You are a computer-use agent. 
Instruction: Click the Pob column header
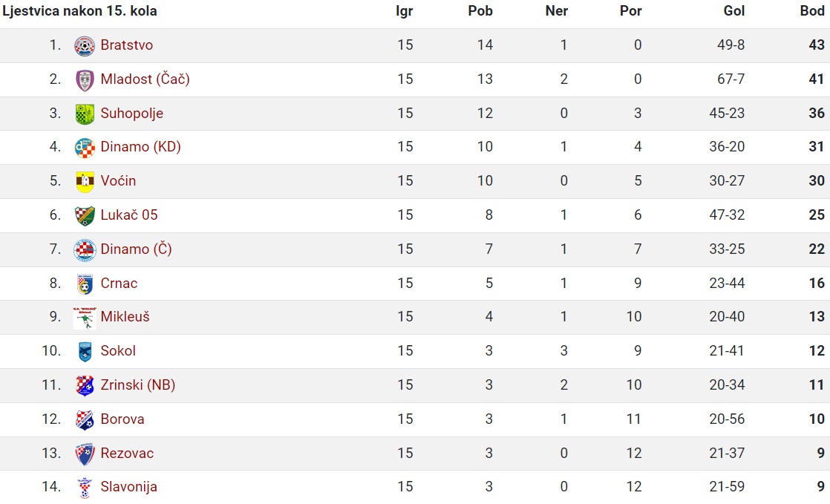point(480,11)
